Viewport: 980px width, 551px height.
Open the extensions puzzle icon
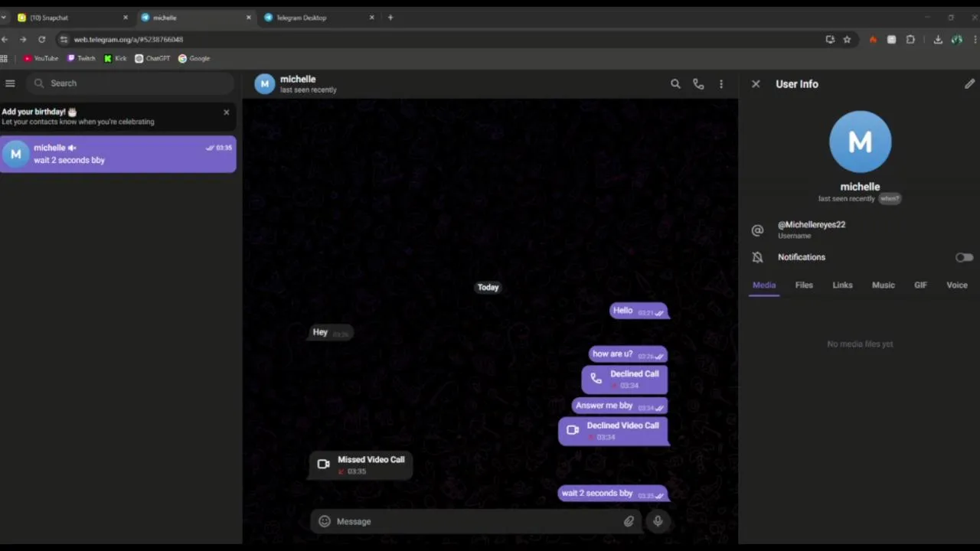[x=910, y=40]
